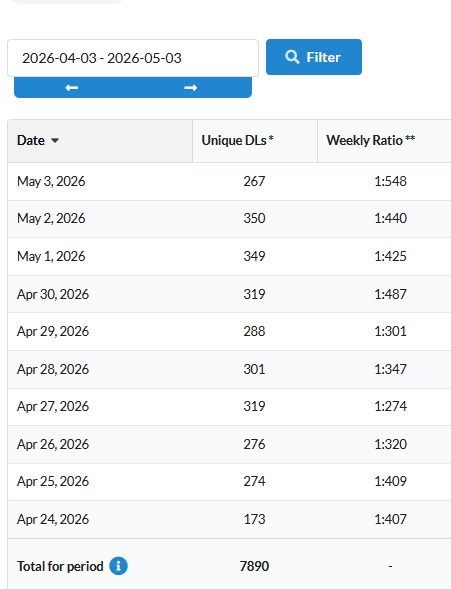Image resolution: width=451 pixels, height=589 pixels.
Task: Select the Date column header
Action: click(x=100, y=141)
